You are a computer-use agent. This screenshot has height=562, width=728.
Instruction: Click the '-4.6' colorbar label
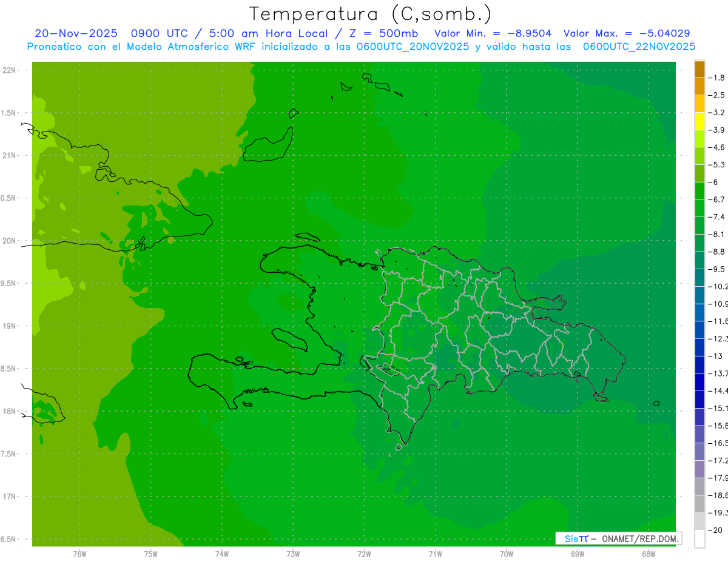pos(717,147)
